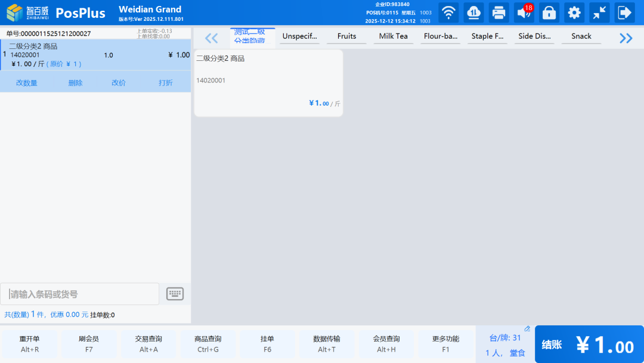This screenshot has width=644, height=363.
Task: Click the shrink window arrows icon
Action: pyautogui.click(x=599, y=13)
